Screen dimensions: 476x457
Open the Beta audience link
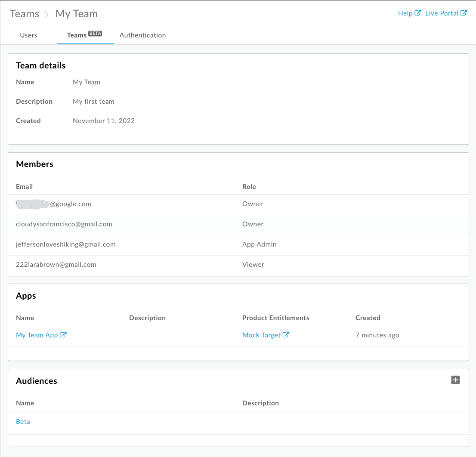pyautogui.click(x=23, y=422)
